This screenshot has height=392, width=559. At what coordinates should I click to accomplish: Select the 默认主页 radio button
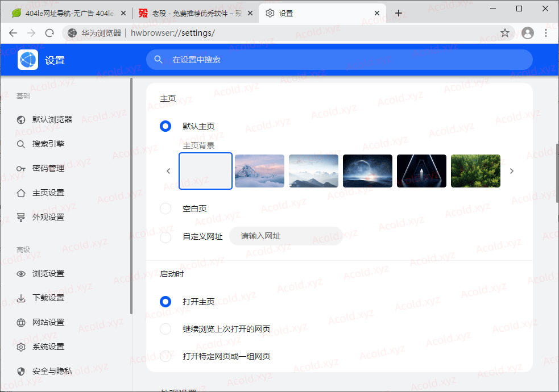coord(165,126)
